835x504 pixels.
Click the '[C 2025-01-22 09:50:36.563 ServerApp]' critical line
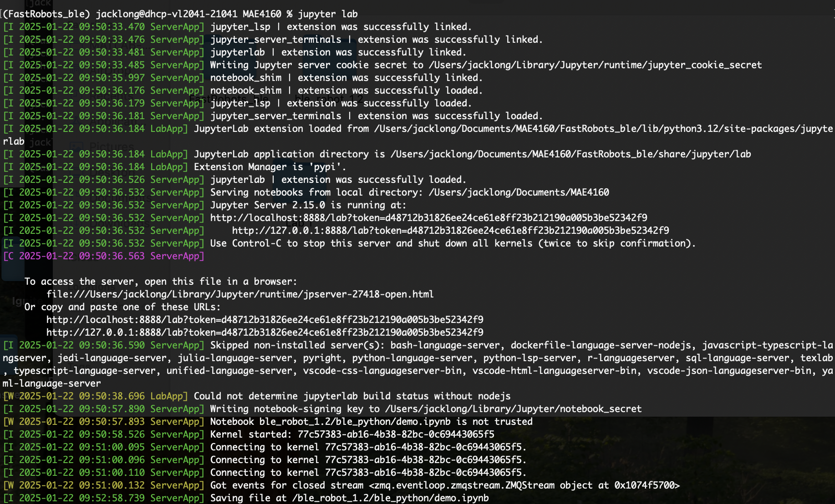click(x=104, y=256)
